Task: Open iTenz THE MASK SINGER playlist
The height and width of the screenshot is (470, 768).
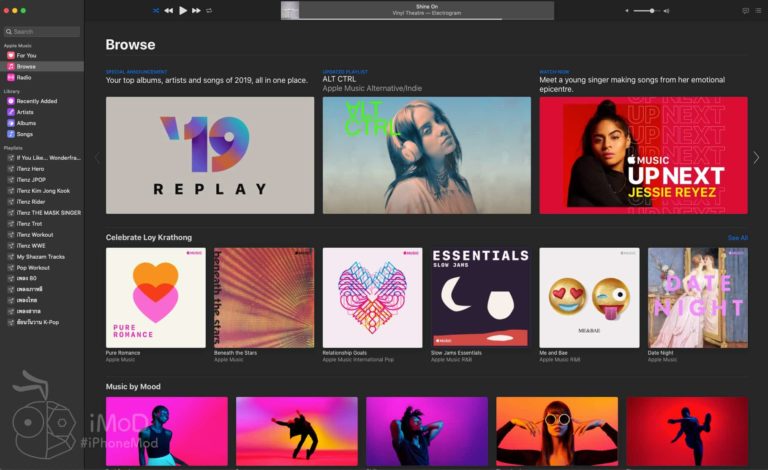Action: tap(42, 212)
